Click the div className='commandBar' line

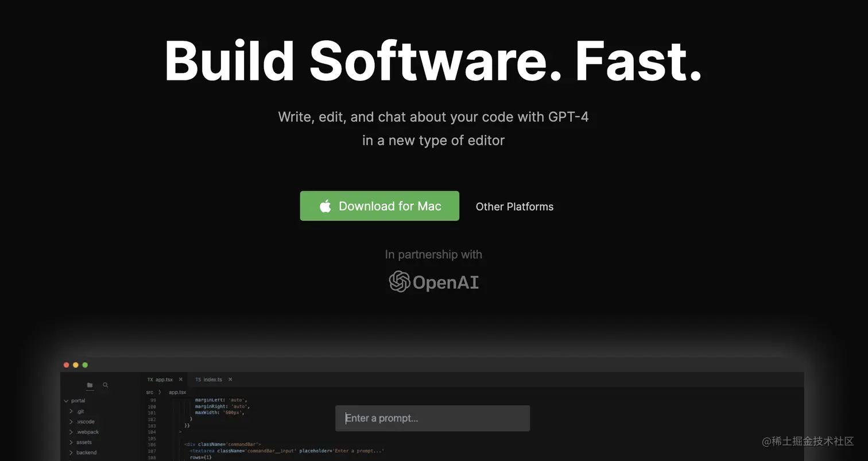coord(223,444)
